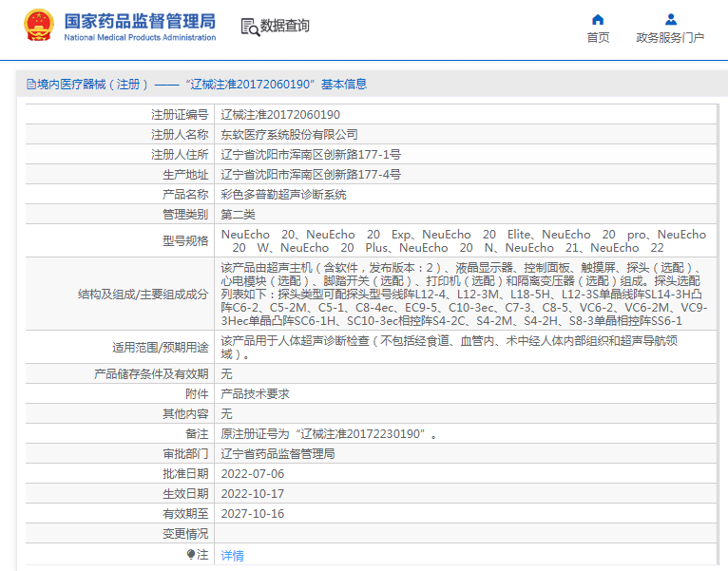
Task: Click the NMPA national emblem logo
Action: pos(39,26)
